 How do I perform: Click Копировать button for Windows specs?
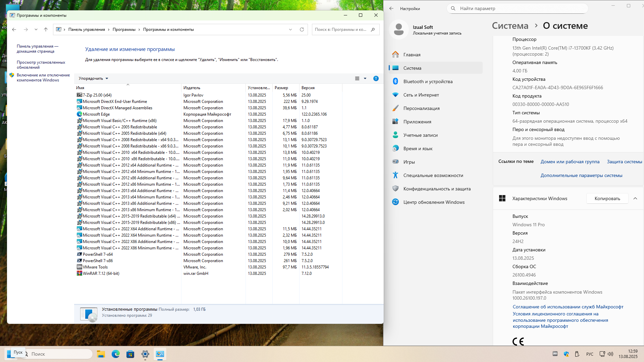pyautogui.click(x=607, y=198)
